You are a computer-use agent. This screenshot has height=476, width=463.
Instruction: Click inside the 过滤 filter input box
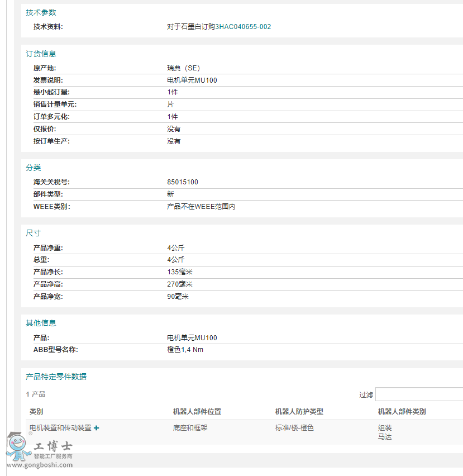[419, 394]
